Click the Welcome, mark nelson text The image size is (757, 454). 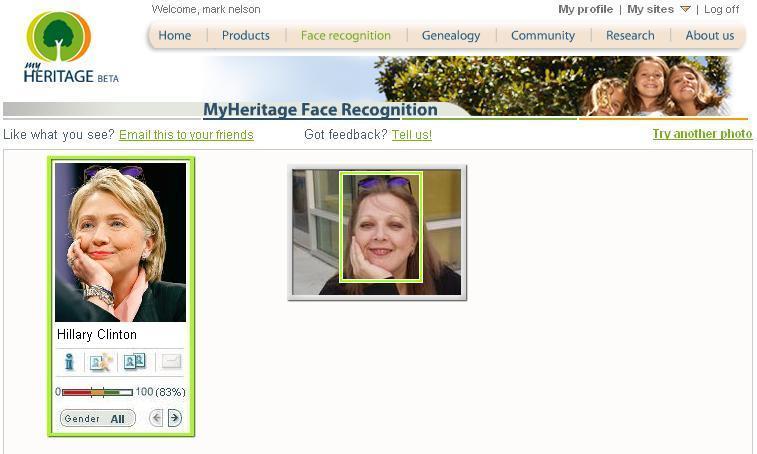tap(206, 9)
